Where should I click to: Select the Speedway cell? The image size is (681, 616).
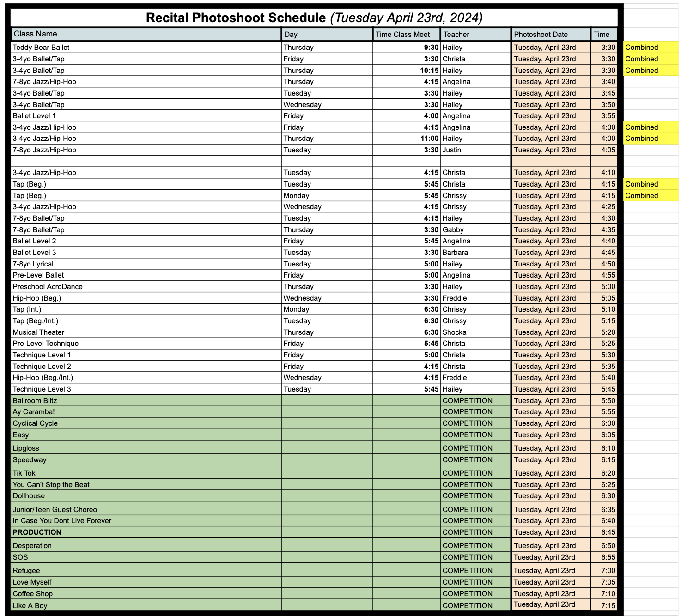pyautogui.click(x=146, y=460)
